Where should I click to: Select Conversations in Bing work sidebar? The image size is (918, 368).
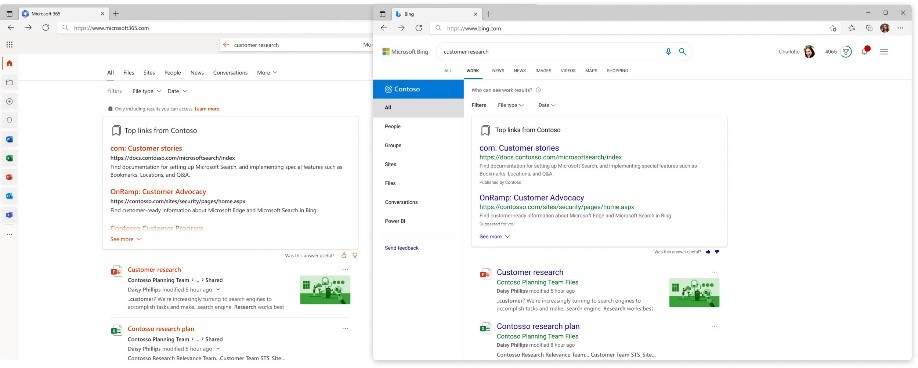(x=401, y=202)
